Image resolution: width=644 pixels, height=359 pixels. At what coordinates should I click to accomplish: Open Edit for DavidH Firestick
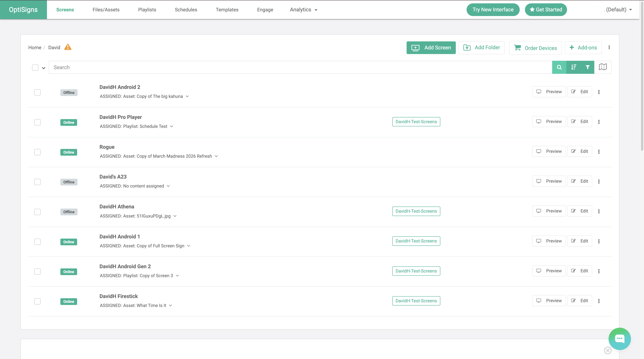click(580, 300)
